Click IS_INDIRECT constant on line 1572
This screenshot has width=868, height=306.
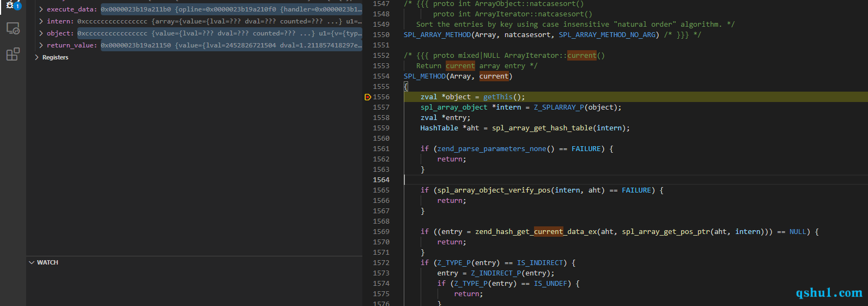pyautogui.click(x=542, y=263)
